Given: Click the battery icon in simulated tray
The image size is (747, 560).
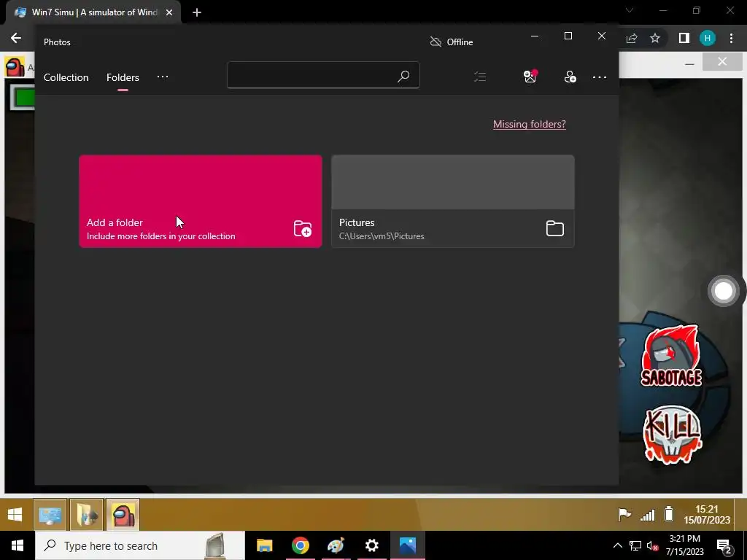Looking at the screenshot, I should tap(669, 514).
